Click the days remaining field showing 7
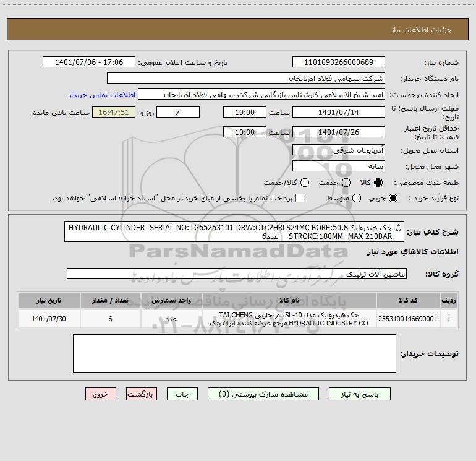 tap(178, 112)
